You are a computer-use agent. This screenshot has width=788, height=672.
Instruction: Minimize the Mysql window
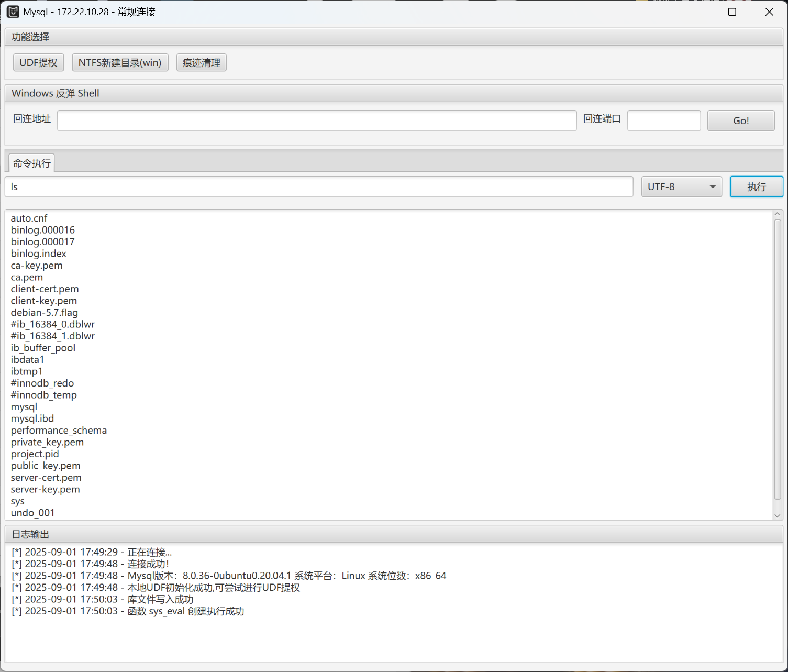(x=696, y=12)
